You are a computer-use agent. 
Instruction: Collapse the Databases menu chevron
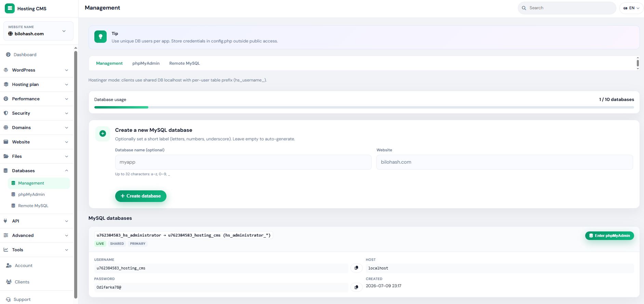click(66, 170)
